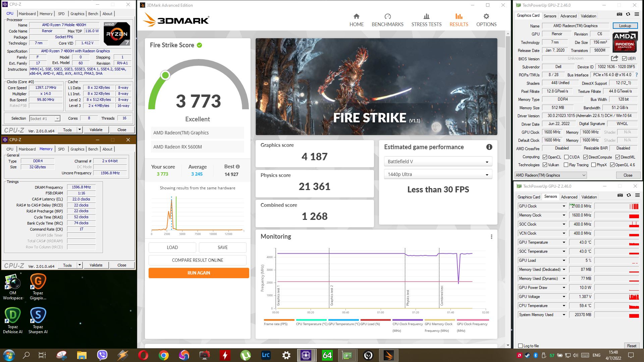Switch to Bench tab in lower CPU-Z

point(93,149)
